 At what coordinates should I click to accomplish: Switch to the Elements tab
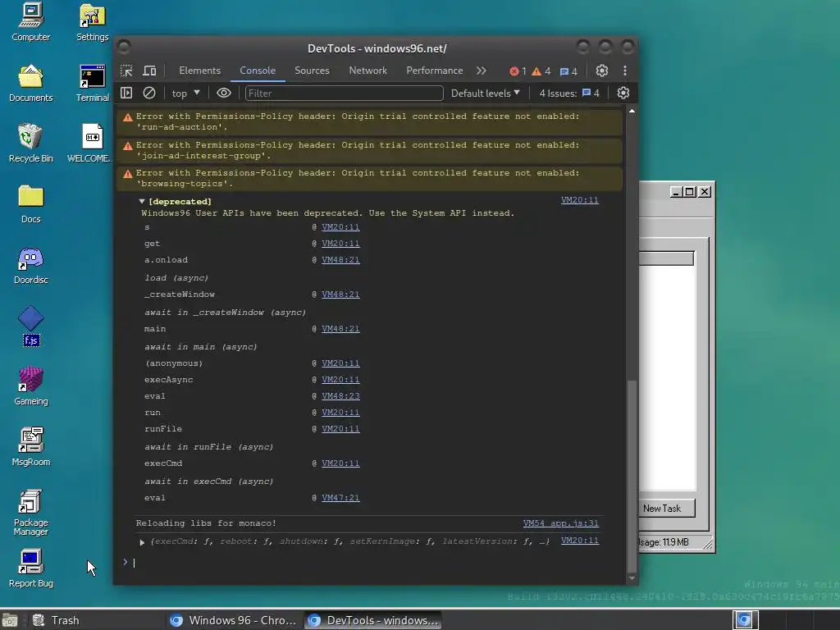tap(200, 71)
